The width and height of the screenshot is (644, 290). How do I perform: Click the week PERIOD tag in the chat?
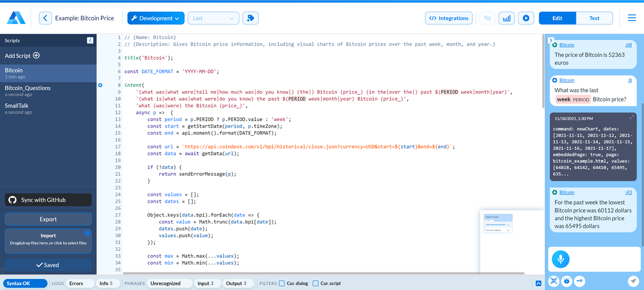point(573,100)
